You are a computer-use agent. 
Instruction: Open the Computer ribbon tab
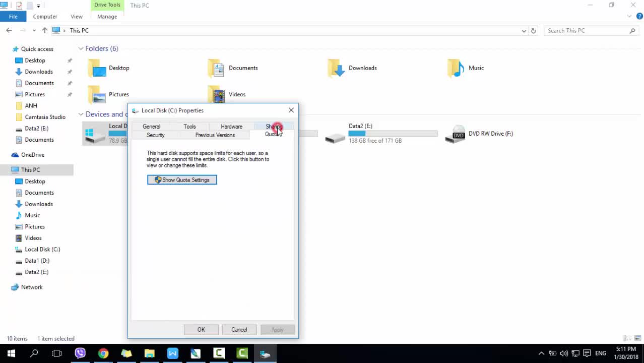click(x=45, y=17)
